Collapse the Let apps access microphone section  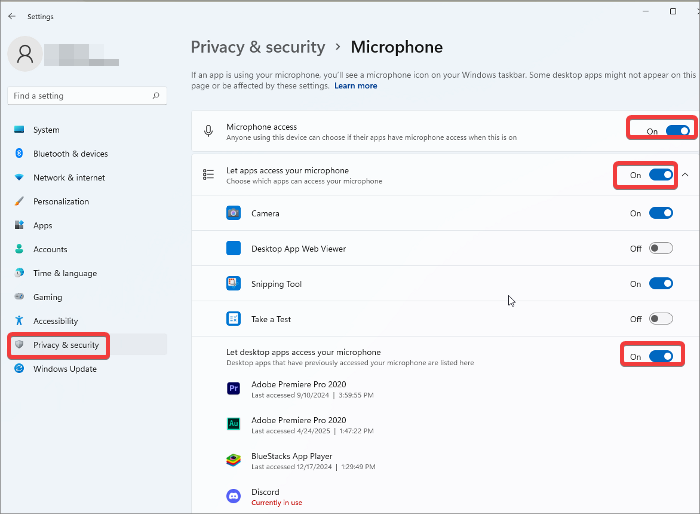pos(685,175)
